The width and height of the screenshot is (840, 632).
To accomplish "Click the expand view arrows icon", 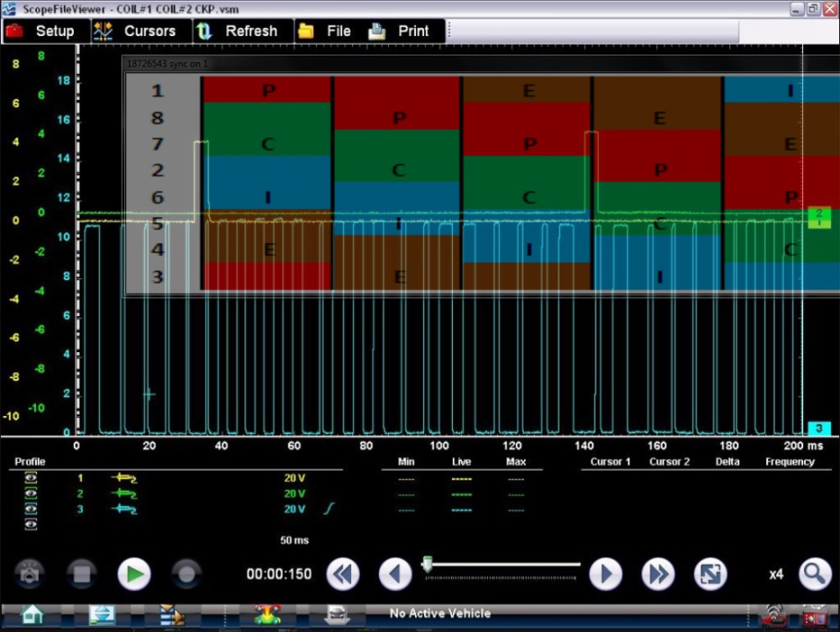I will 710,575.
